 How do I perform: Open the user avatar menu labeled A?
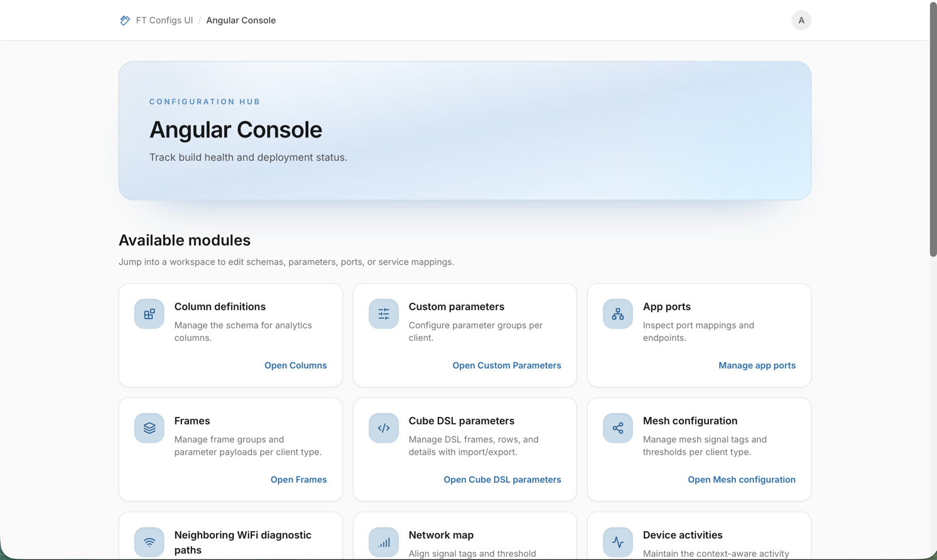(x=801, y=20)
